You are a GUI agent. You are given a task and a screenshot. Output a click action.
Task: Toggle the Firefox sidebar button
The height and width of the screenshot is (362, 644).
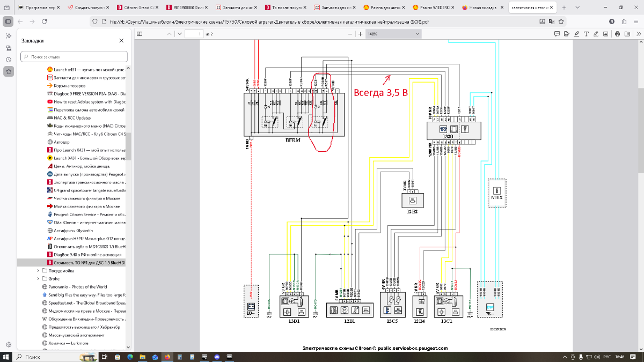[x=8, y=21]
